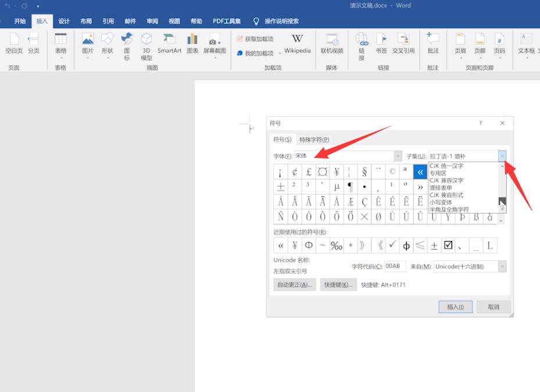Get add-ins (获取加载项)
The height and width of the screenshot is (392, 540).
(255, 39)
